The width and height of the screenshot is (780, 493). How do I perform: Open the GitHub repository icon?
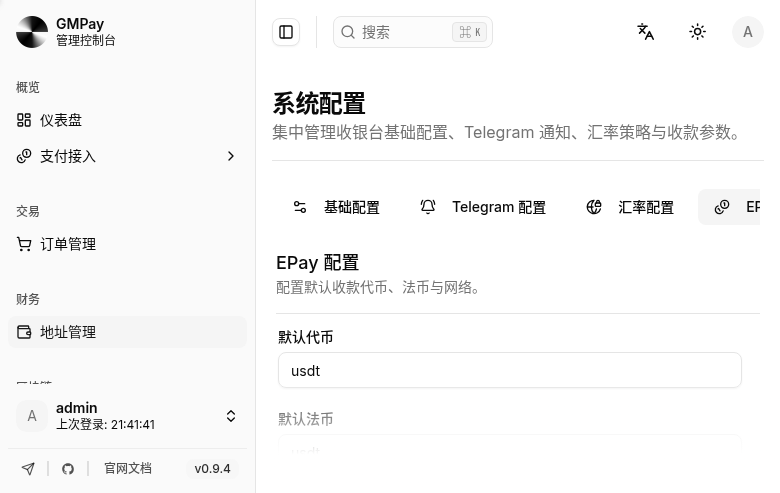tap(68, 469)
